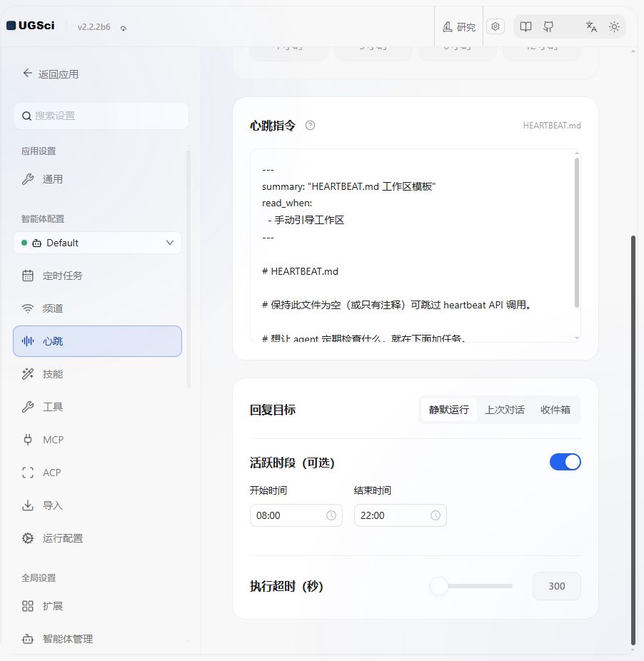Open the 研究 research mode
The width and height of the screenshot is (644, 661).
[459, 27]
